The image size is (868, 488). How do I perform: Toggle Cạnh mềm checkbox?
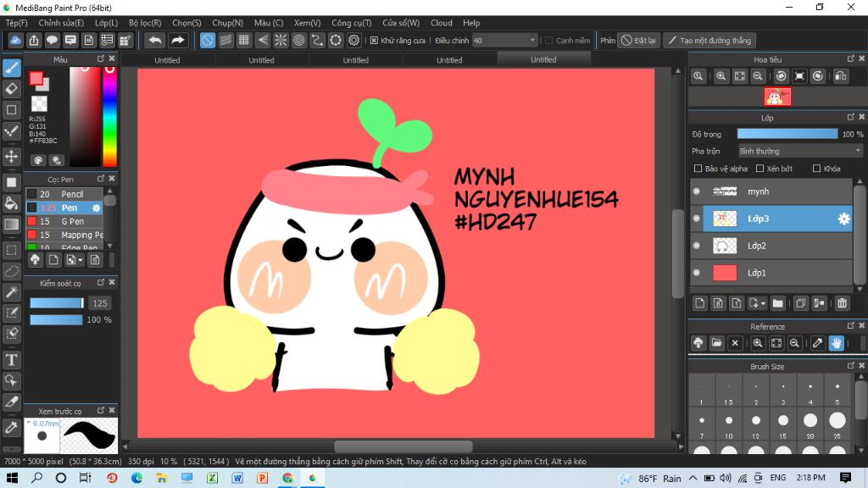[x=548, y=41]
